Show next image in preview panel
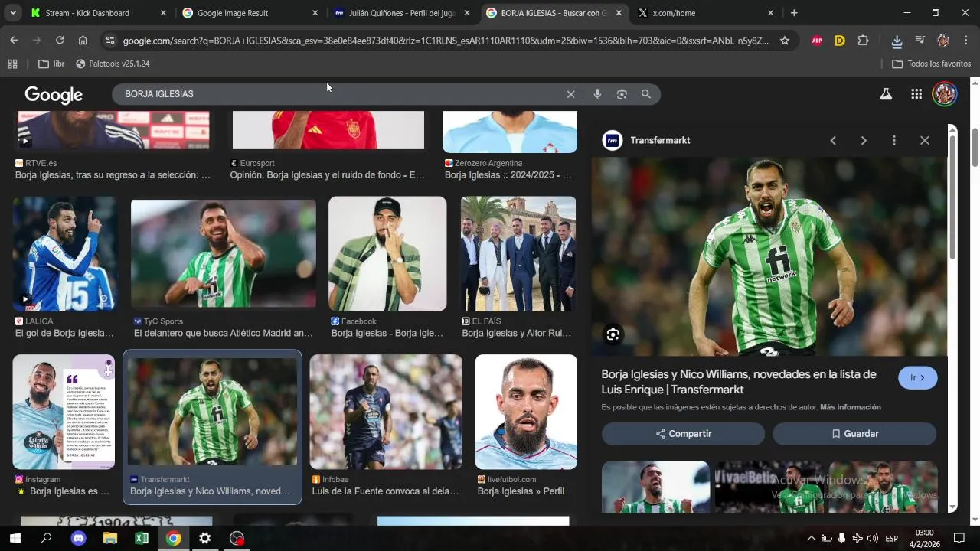The height and width of the screenshot is (551, 980). point(864,141)
